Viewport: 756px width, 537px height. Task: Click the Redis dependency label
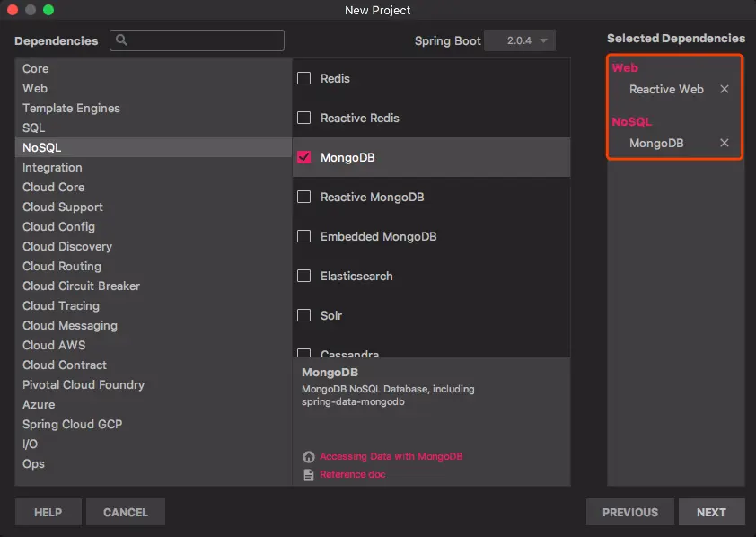pos(335,78)
